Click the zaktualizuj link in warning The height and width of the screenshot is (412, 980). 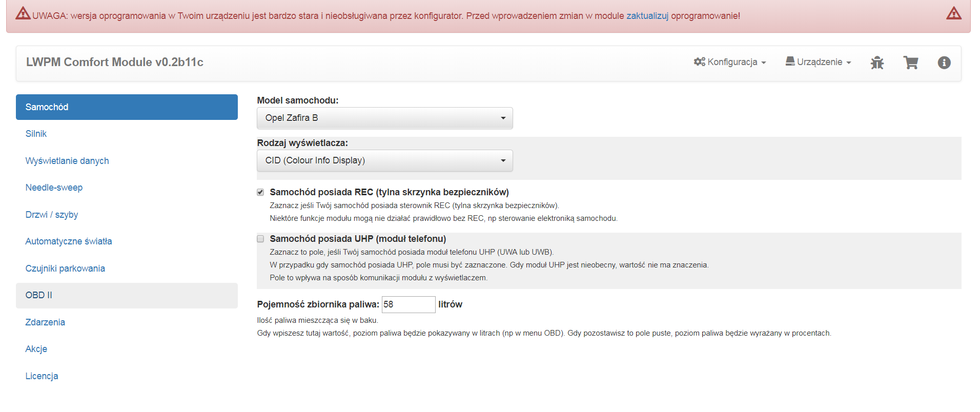647,16
